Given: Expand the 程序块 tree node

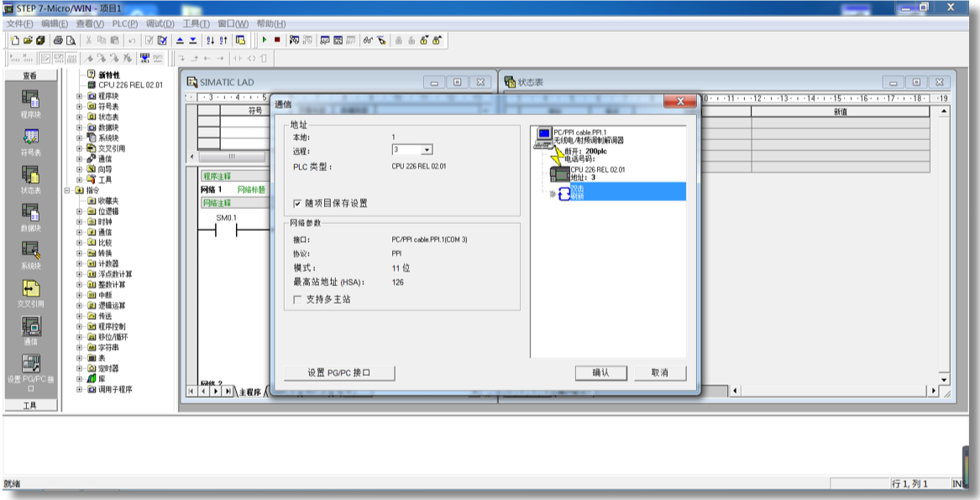Looking at the screenshot, I should pyautogui.click(x=80, y=96).
